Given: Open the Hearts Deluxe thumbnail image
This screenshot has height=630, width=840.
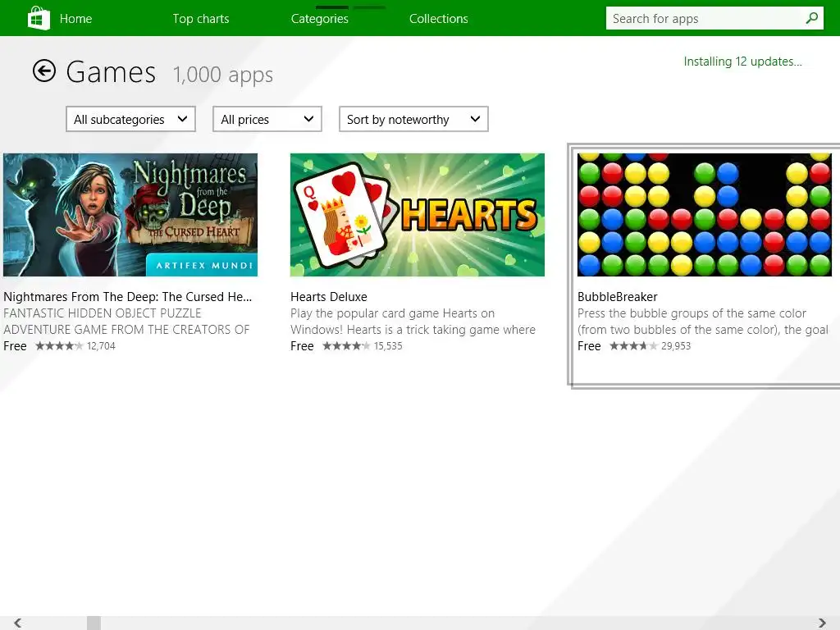Looking at the screenshot, I should click(x=418, y=215).
